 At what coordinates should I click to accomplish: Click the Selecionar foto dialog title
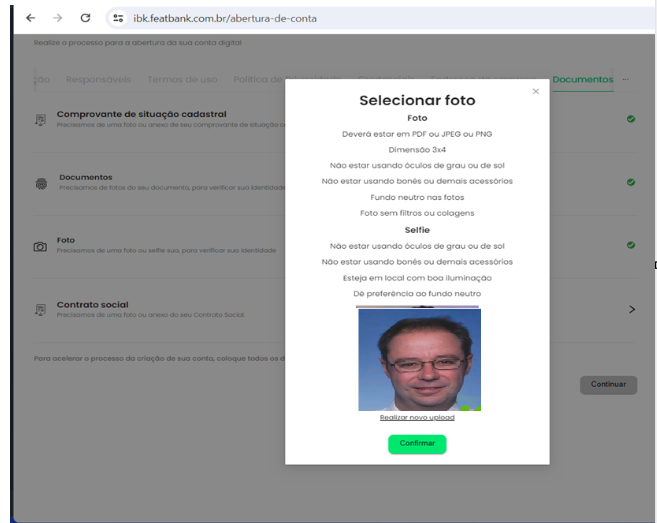pos(417,100)
